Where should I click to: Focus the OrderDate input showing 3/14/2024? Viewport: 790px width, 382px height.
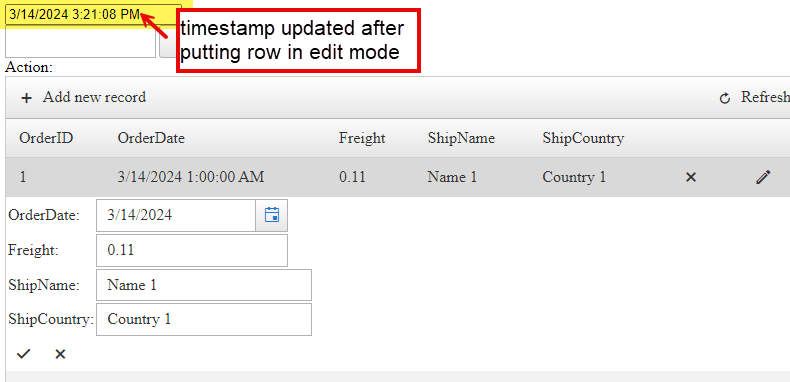point(176,215)
